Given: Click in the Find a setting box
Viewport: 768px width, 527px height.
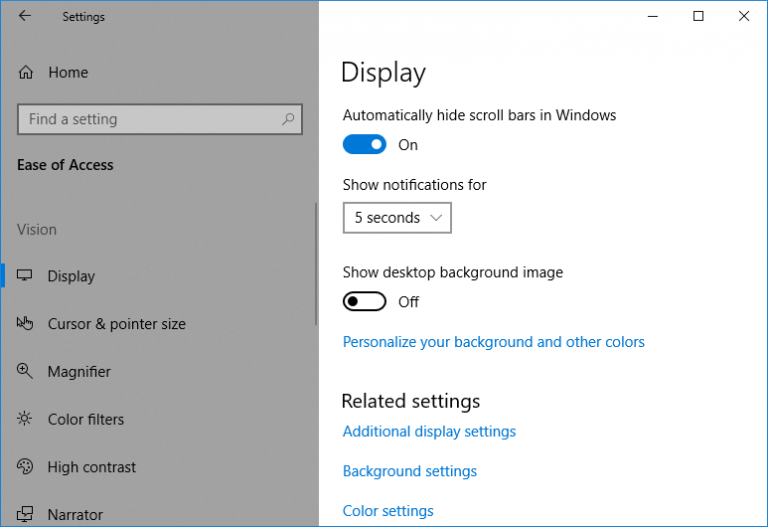Looking at the screenshot, I should click(x=160, y=119).
